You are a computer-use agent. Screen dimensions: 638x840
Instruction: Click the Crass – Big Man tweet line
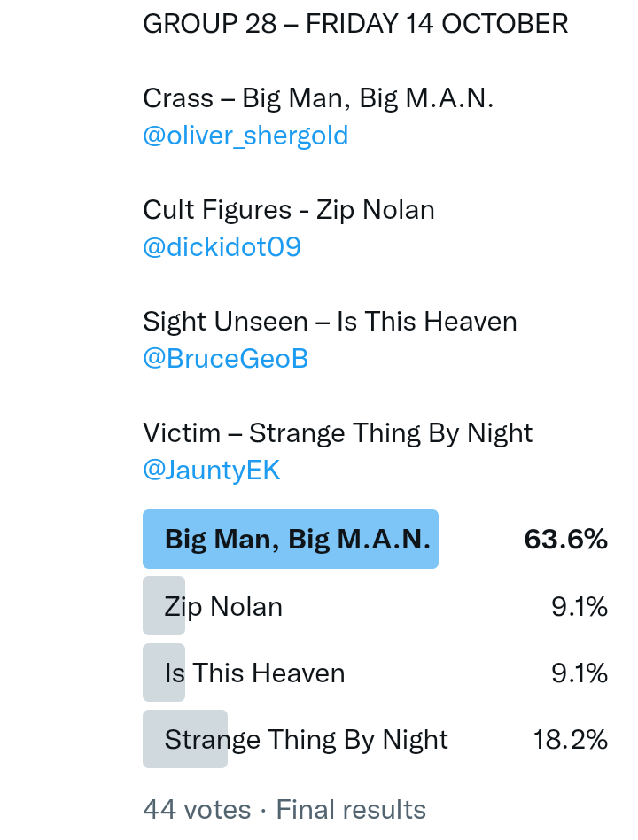(x=318, y=98)
